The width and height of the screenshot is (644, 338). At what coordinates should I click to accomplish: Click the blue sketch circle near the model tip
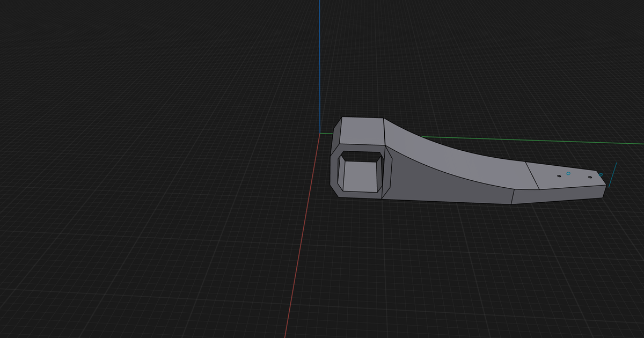click(x=568, y=174)
